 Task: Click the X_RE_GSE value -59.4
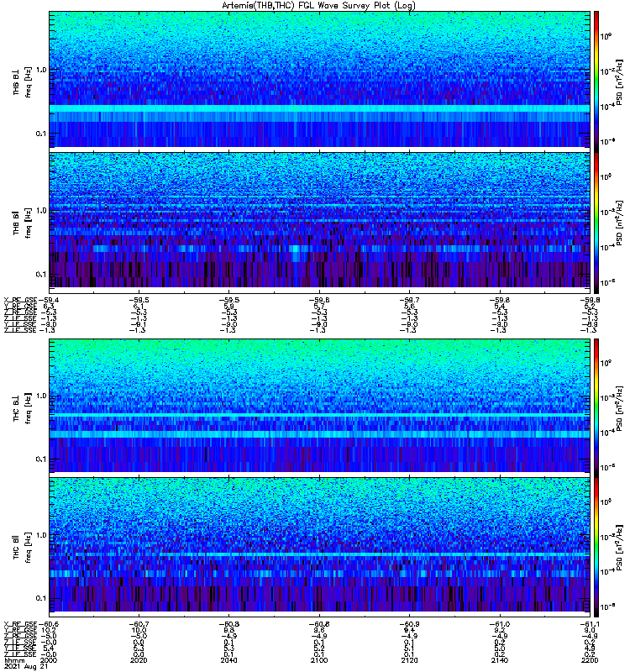(x=49, y=300)
